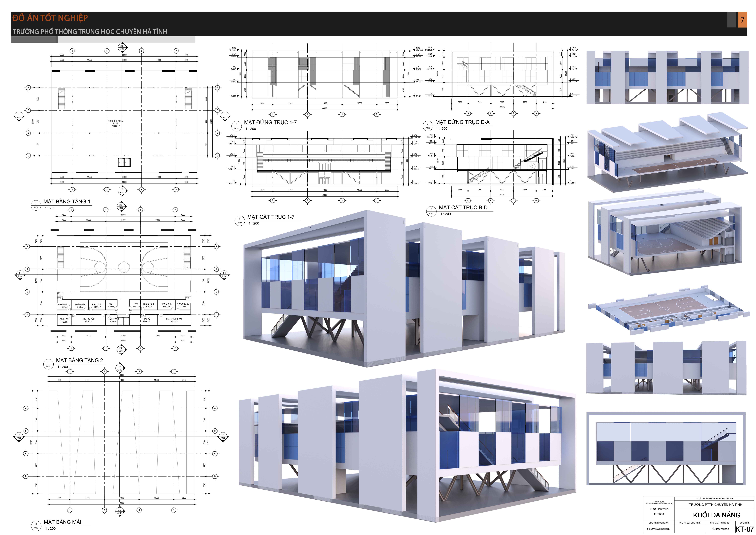Click the 'MẶT ĐỨNG TRỤC 1-7' elevation title
The height and width of the screenshot is (535, 756).
coord(270,123)
